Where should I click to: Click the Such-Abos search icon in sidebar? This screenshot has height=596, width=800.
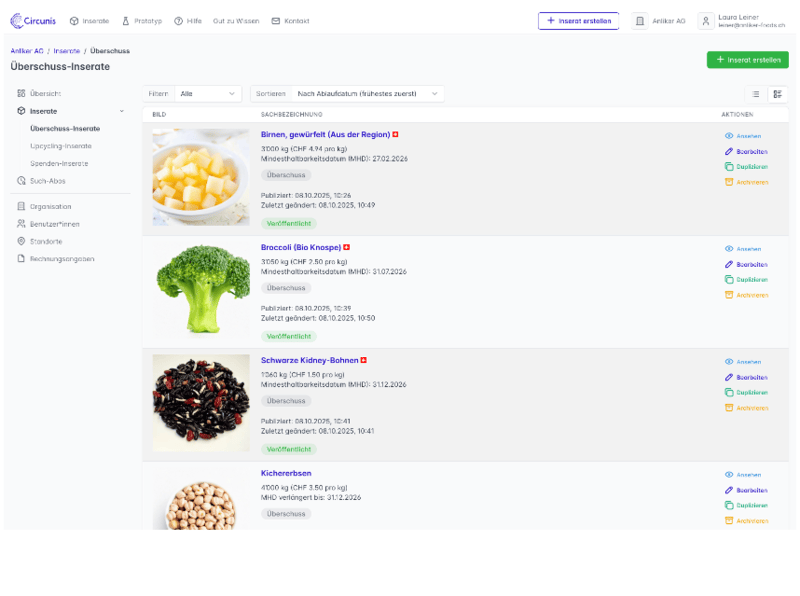tap(21, 181)
